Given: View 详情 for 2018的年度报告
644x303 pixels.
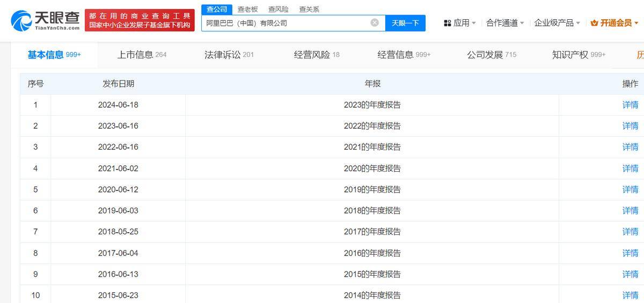Looking at the screenshot, I should 630,211.
